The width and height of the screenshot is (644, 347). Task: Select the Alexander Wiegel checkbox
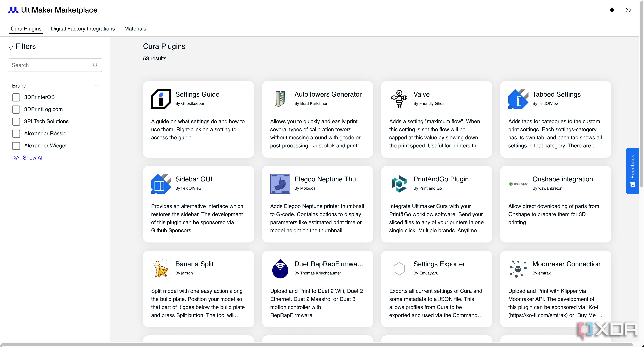click(x=16, y=146)
